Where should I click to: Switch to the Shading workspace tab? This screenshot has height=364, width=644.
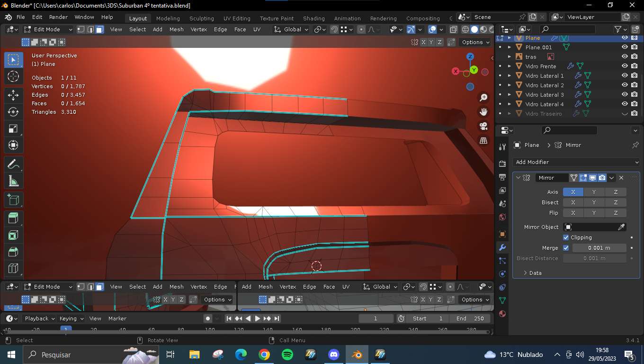[314, 18]
